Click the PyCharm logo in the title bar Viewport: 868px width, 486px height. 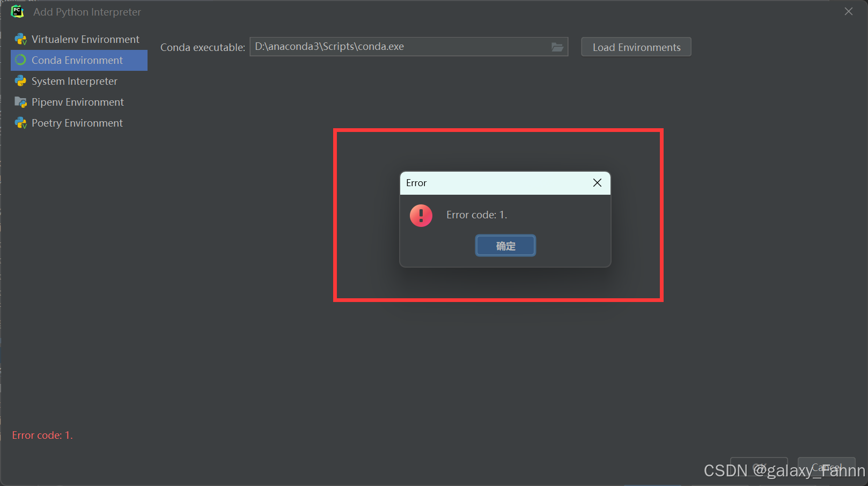[x=17, y=11]
